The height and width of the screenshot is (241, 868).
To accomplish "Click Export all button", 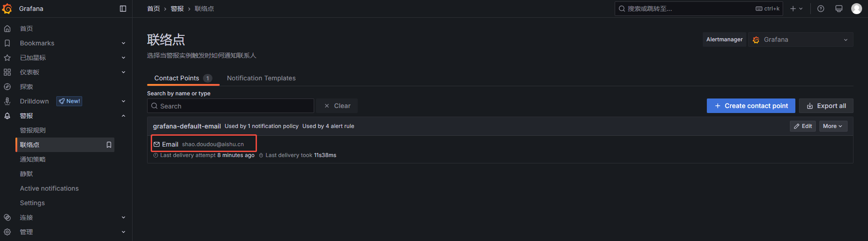I will 826,106.
